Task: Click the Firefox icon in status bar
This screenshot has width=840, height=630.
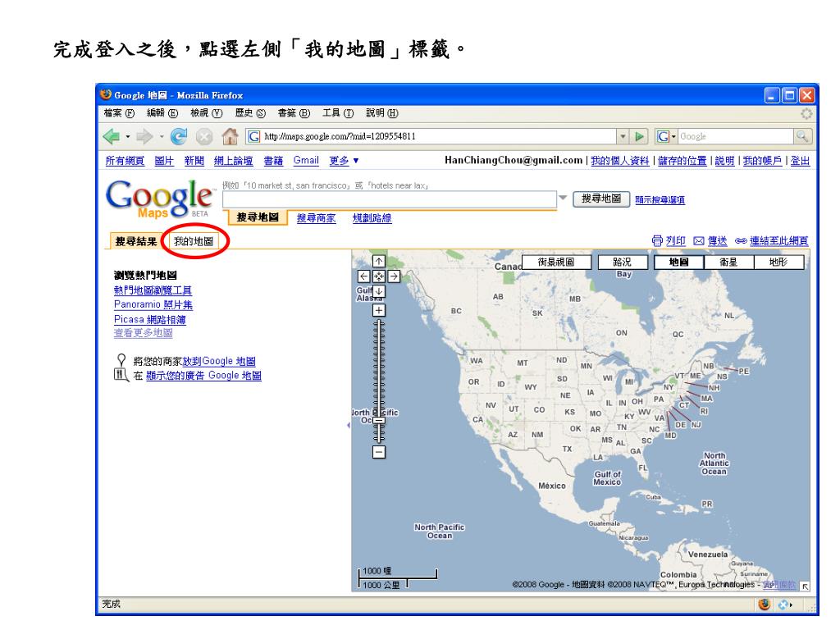Action: coord(765,605)
